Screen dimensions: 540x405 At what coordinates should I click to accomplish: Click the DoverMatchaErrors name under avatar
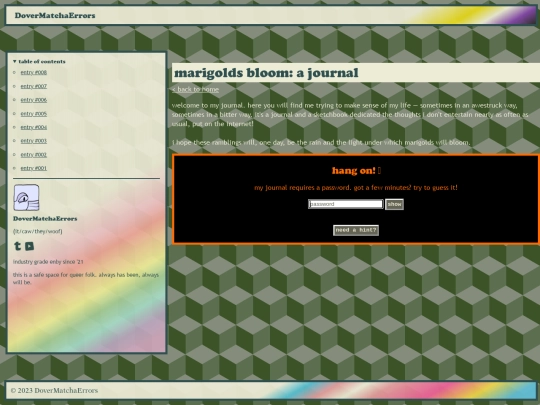[x=45, y=219]
